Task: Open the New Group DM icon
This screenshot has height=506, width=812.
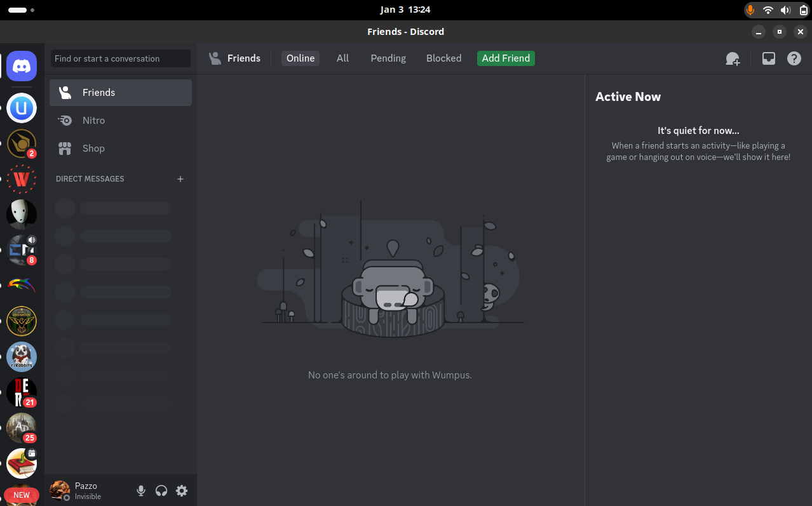Action: [x=733, y=58]
